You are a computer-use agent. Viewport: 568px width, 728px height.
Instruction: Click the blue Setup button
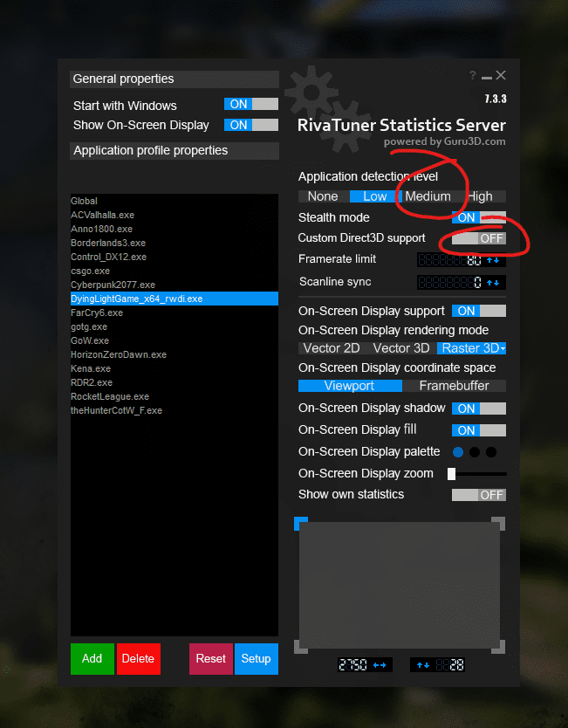(x=257, y=659)
